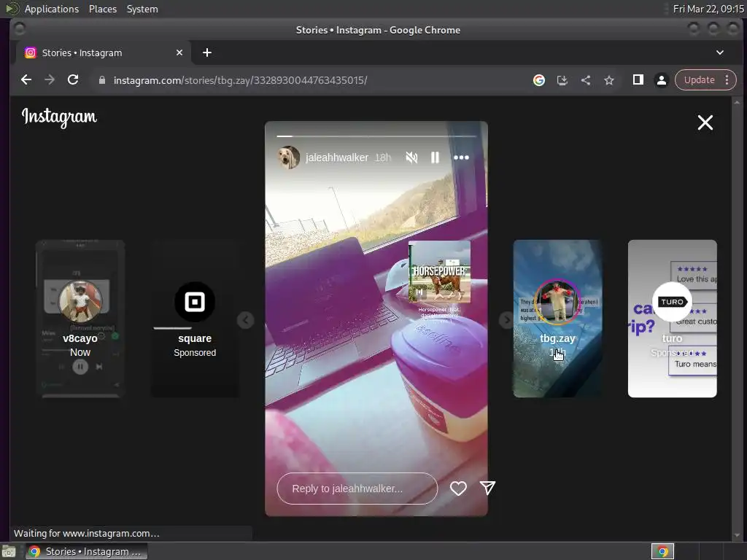Toggle the Chrome side panel

click(x=638, y=80)
